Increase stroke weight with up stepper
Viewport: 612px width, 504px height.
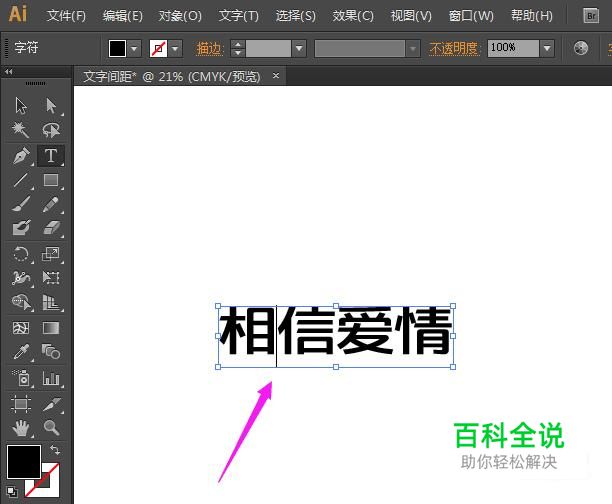(238, 44)
